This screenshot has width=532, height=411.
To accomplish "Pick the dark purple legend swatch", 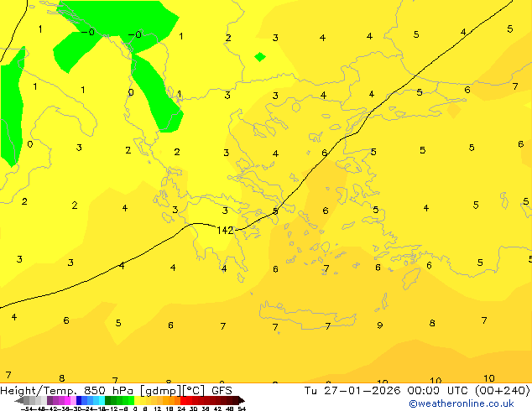I will tap(50, 400).
